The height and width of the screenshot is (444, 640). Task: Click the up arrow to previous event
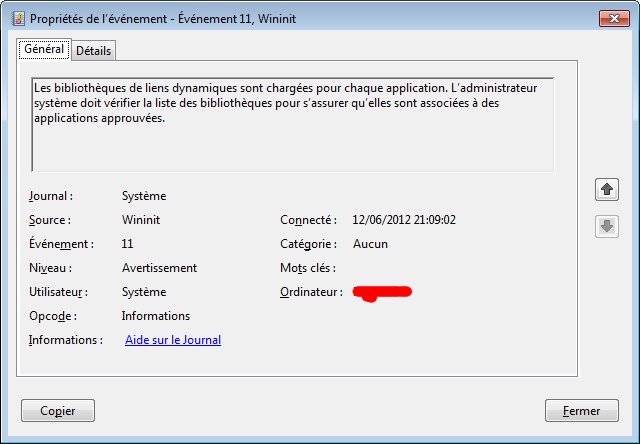click(607, 189)
